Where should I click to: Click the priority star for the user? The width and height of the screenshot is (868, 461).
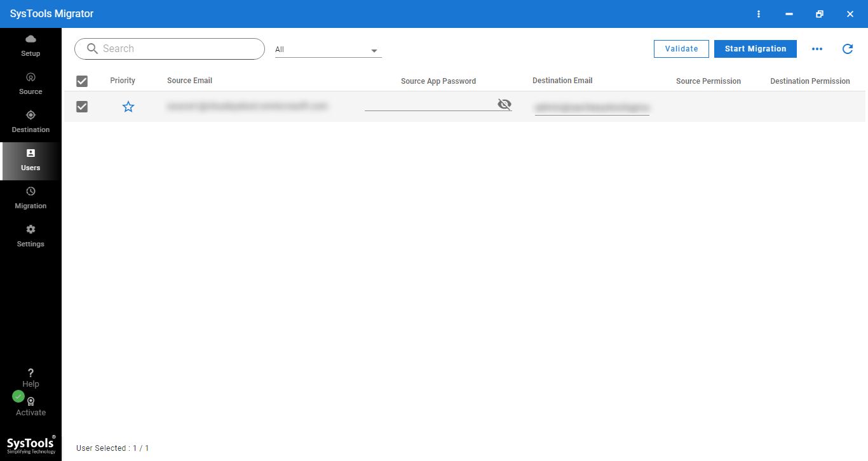(128, 107)
